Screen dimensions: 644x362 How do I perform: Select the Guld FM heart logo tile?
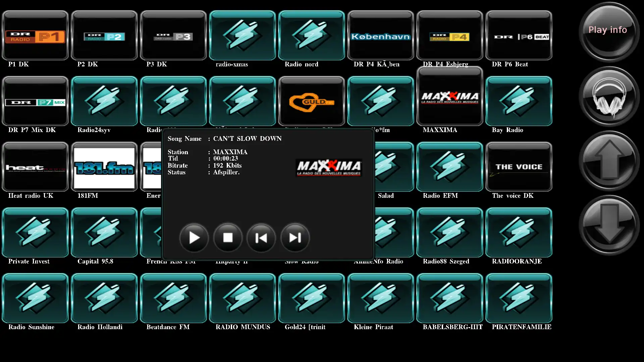312,101
